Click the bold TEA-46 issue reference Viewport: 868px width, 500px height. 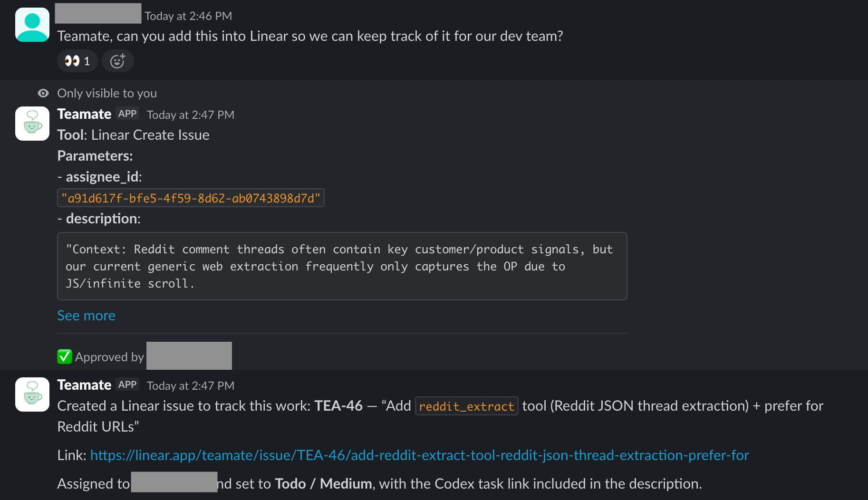pos(338,405)
